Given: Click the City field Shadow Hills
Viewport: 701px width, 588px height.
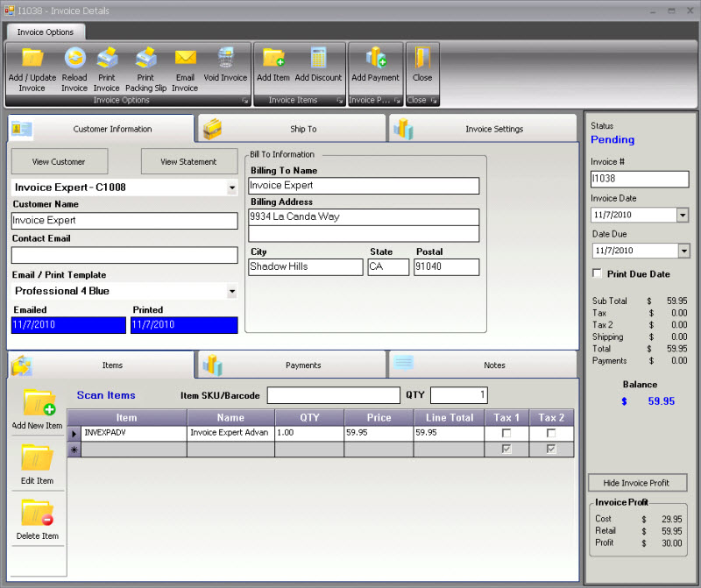Looking at the screenshot, I should tap(305, 267).
